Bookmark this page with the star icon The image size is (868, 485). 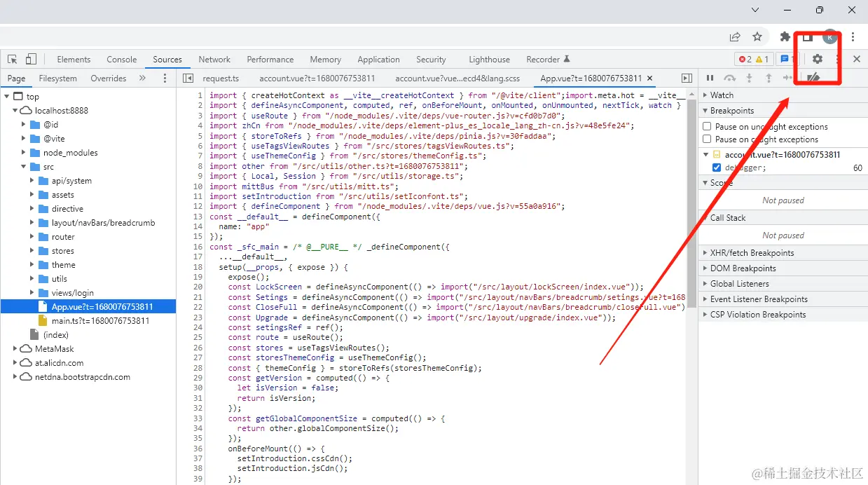pyautogui.click(x=757, y=36)
